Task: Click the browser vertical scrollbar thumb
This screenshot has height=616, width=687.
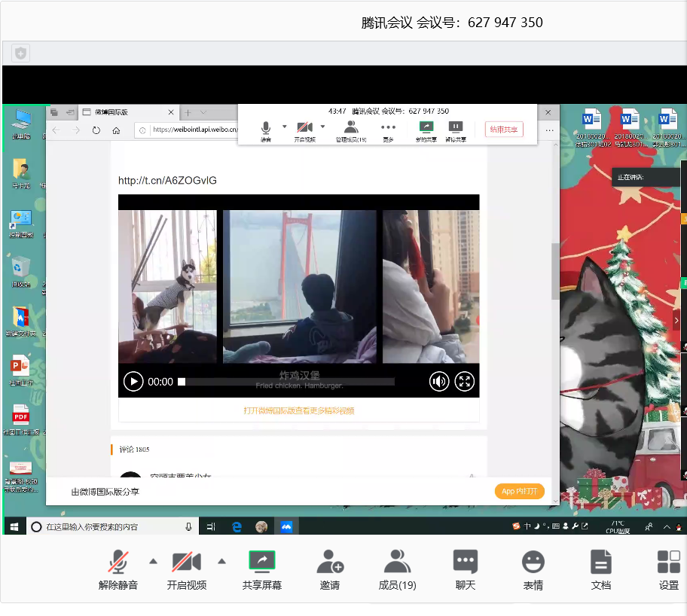Action: (555, 271)
